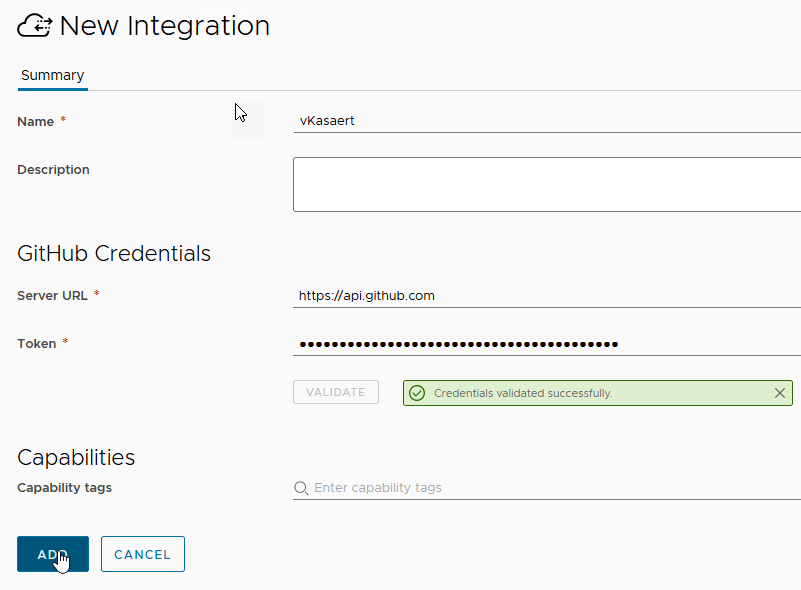Click the New Integration cloud icon
The height and width of the screenshot is (590, 801).
(35, 27)
